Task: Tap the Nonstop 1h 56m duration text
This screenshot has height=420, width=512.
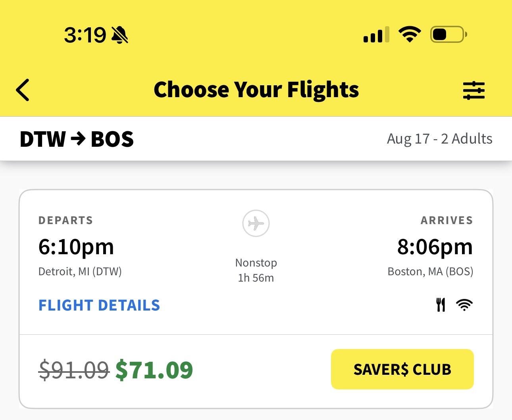Action: 256,270
